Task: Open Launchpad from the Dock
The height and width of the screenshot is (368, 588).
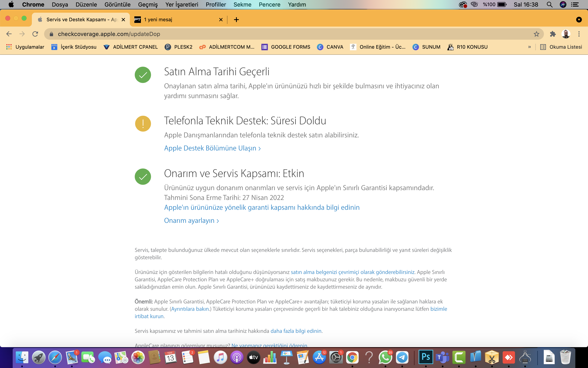Action: point(39,358)
